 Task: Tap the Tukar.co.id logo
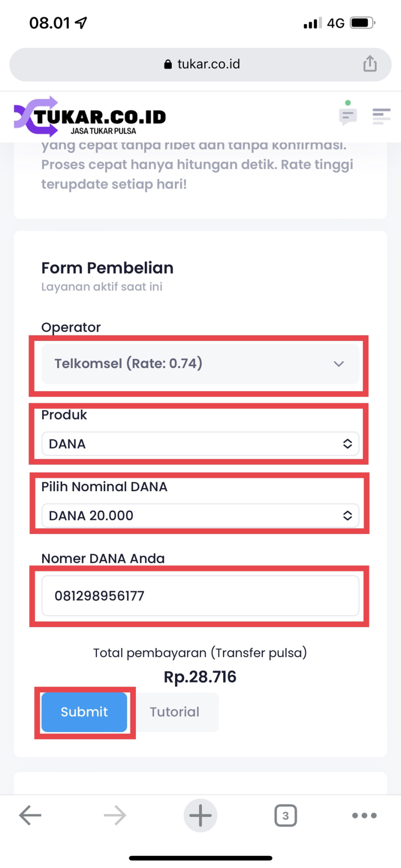pos(90,117)
